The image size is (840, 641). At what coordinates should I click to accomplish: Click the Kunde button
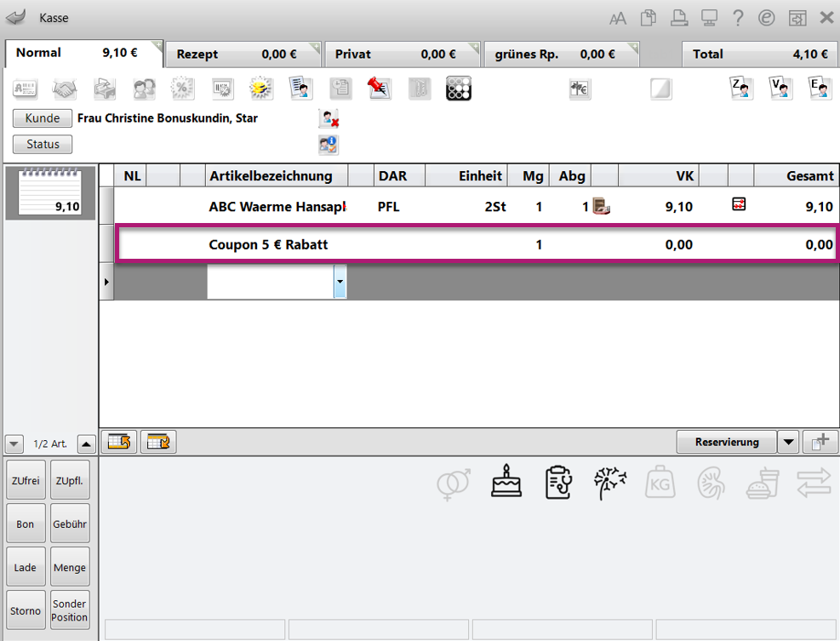click(x=43, y=118)
